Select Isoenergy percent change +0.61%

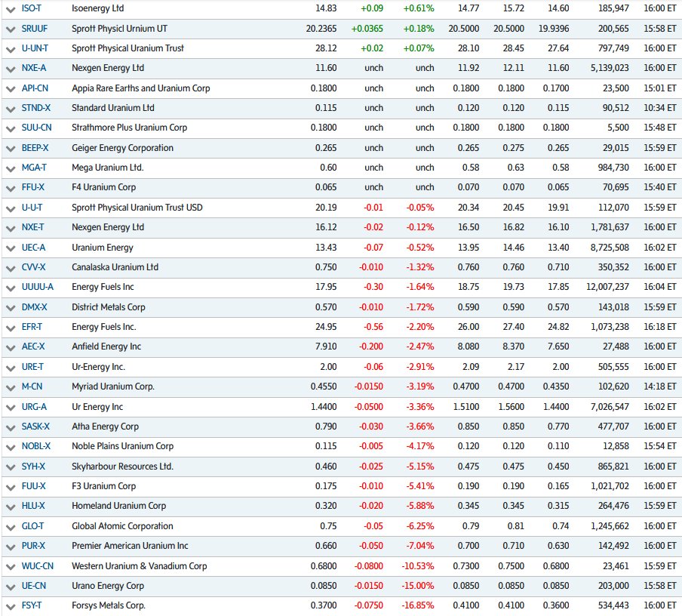[x=419, y=8]
